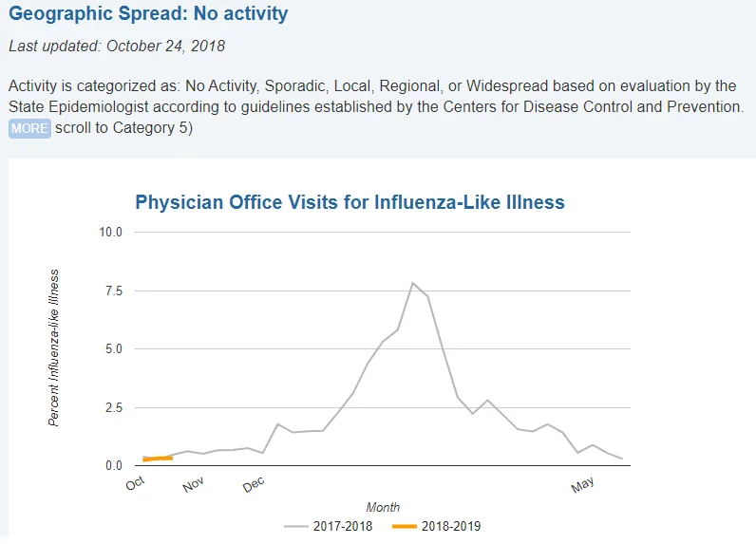Click the orange 2018-2019 legend swatch
The image size is (756, 544).
404,526
